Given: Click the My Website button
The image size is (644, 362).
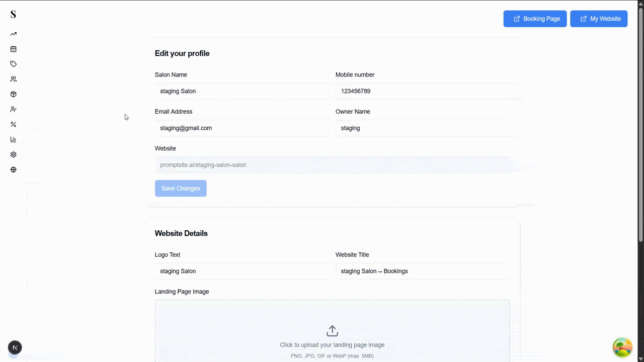Looking at the screenshot, I should [x=599, y=19].
